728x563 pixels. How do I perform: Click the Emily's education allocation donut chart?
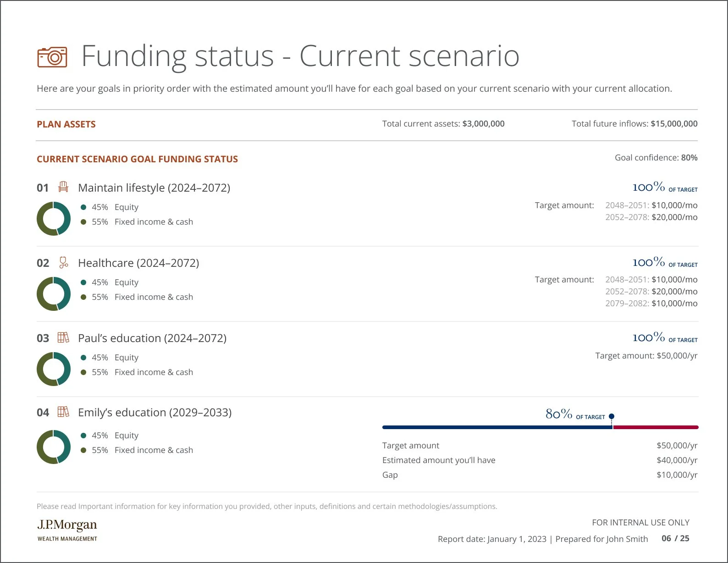coord(54,447)
